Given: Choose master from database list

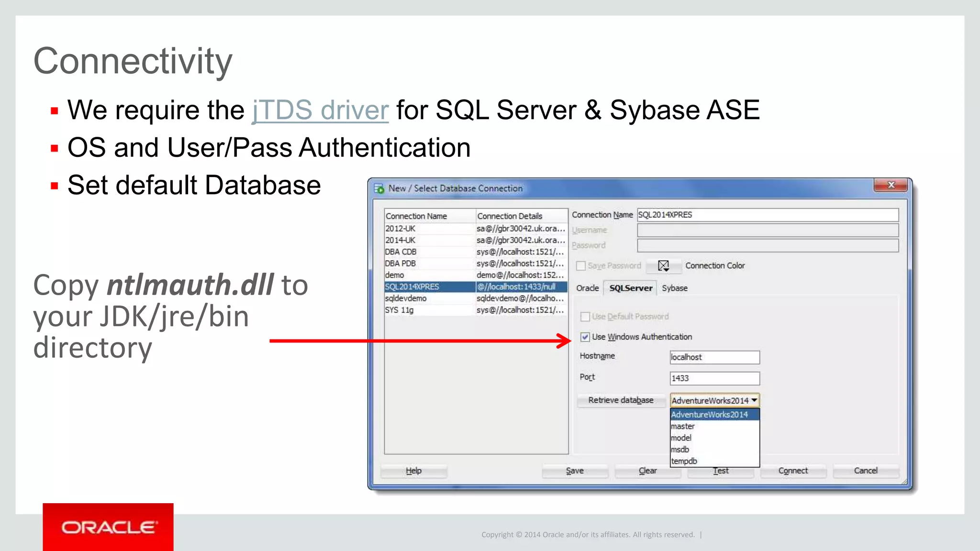Looking at the screenshot, I should (x=715, y=426).
